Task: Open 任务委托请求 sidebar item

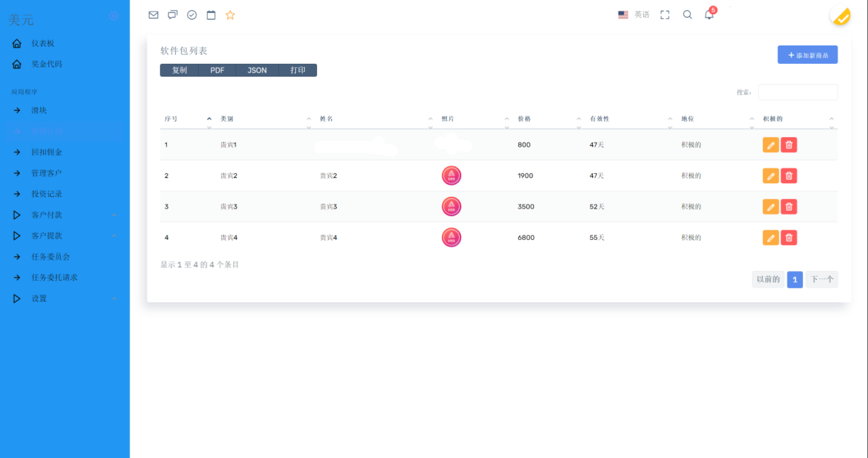Action: pyautogui.click(x=54, y=278)
